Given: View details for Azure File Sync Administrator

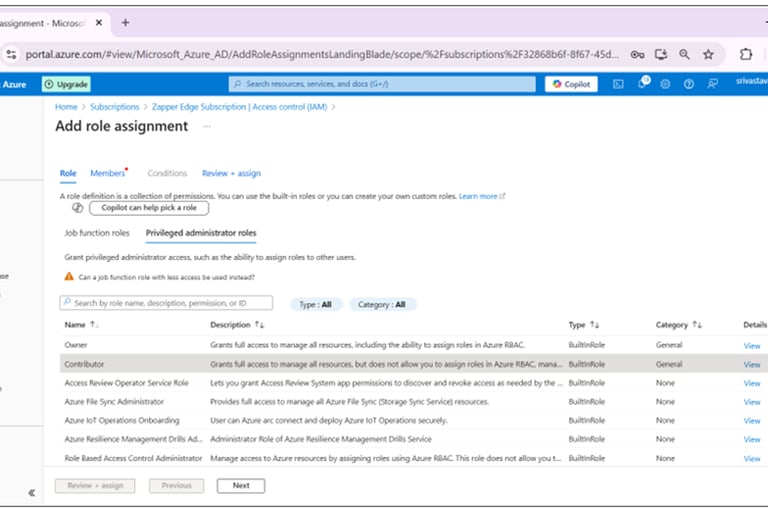Looking at the screenshot, I should click(752, 402).
